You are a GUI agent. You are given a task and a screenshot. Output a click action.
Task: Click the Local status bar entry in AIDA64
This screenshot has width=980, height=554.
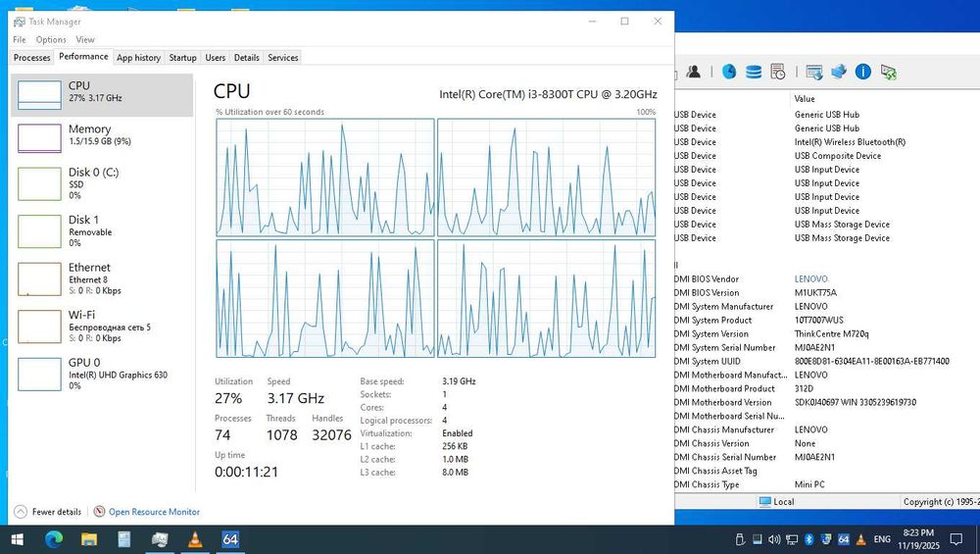point(776,501)
